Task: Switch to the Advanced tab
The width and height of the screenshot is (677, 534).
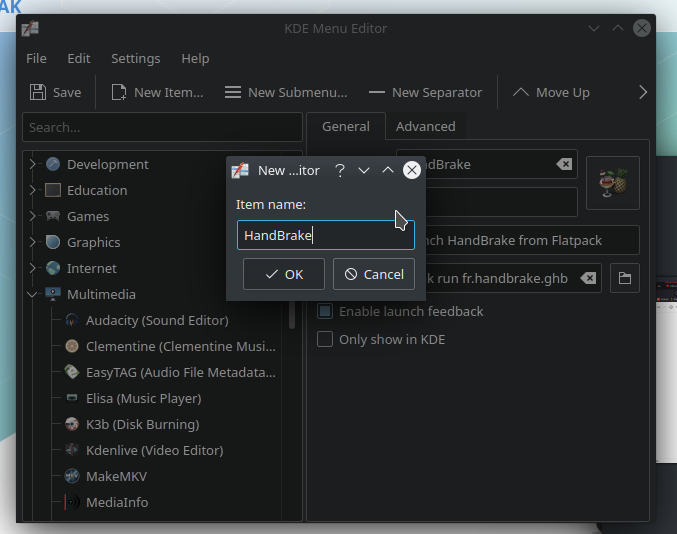Action: coord(426,126)
